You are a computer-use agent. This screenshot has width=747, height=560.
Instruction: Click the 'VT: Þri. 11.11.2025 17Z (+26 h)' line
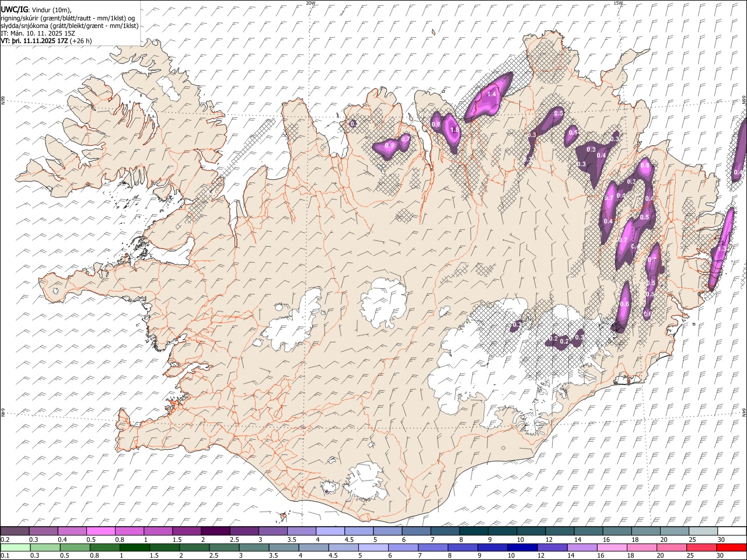[46, 41]
